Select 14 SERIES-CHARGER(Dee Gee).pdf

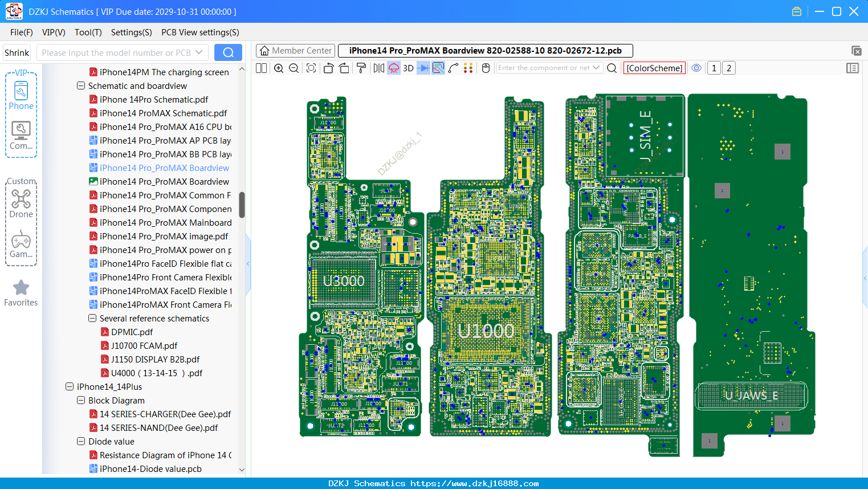(x=165, y=414)
